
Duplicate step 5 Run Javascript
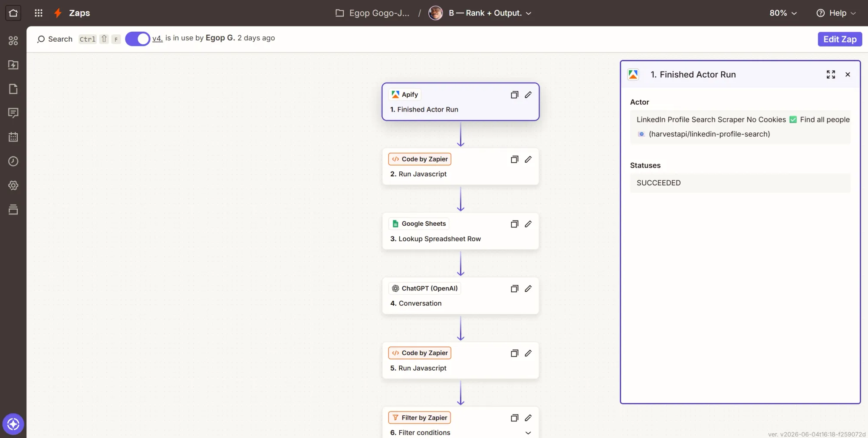click(x=514, y=353)
